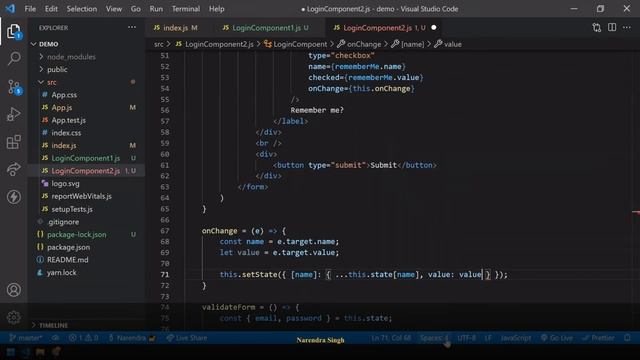Click the notifications bell icon
Viewport: 640px width, 360px height.
(627, 338)
